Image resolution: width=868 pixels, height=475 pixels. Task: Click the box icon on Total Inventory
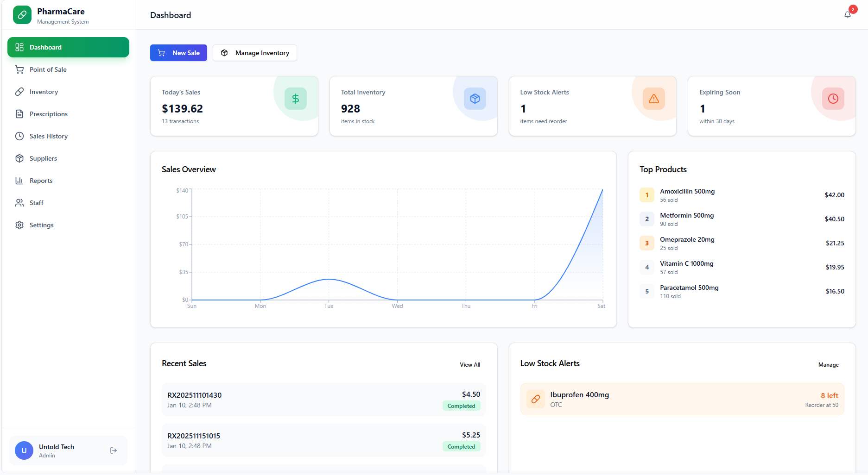(475, 99)
